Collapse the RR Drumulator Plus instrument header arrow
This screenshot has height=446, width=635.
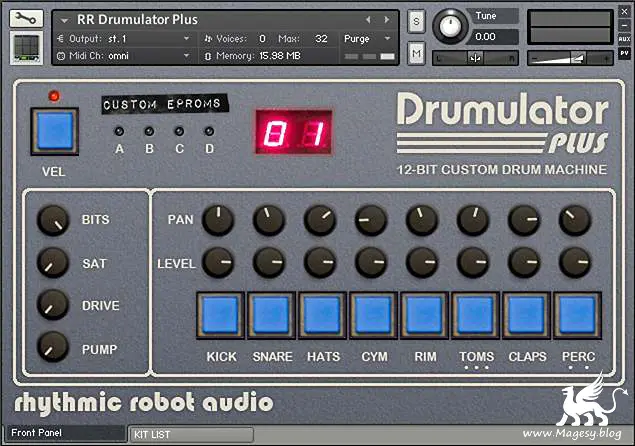[64, 20]
